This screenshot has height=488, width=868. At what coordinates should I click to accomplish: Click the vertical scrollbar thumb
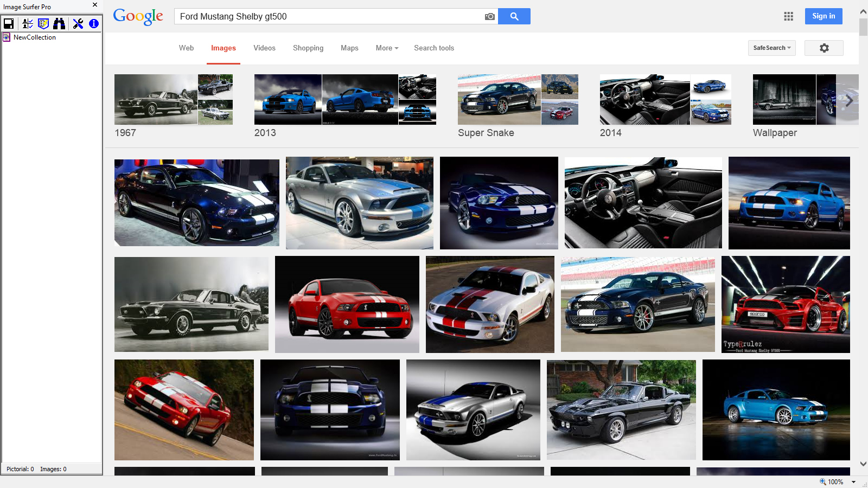coord(863,27)
